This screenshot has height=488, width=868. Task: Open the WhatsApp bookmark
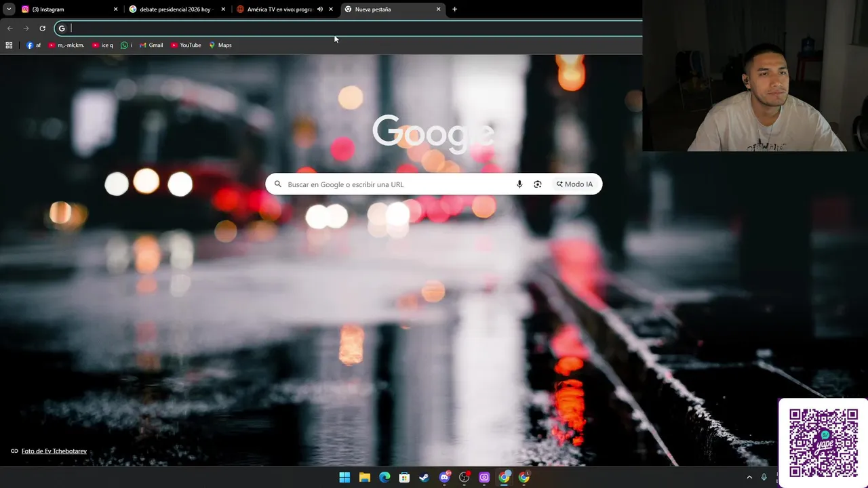[126, 45]
